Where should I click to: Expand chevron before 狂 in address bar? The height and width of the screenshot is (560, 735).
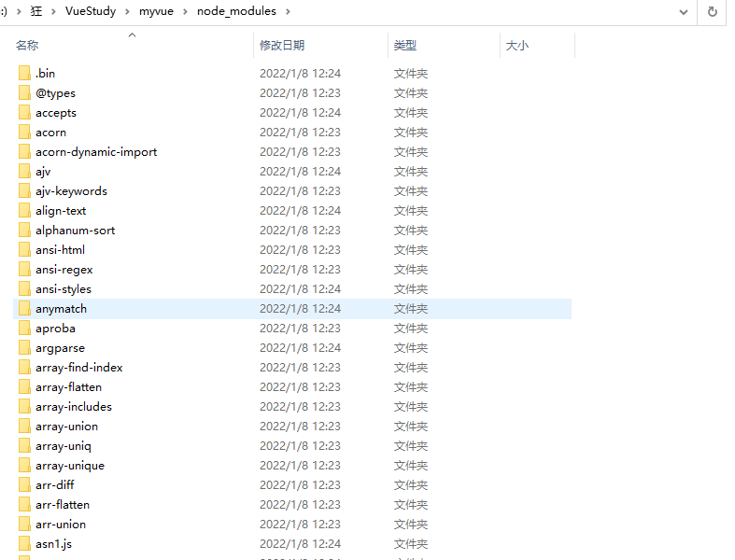(x=19, y=11)
